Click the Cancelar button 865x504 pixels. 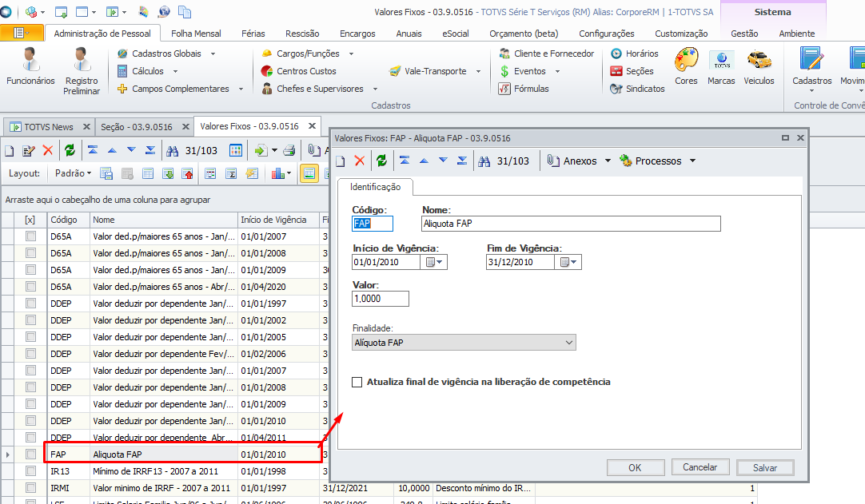coord(700,467)
